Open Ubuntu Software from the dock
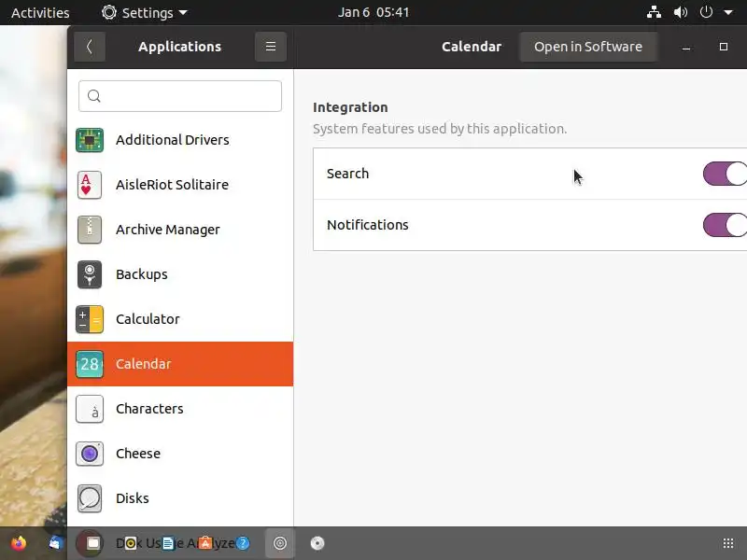This screenshot has height=560, width=747. pyautogui.click(x=205, y=543)
